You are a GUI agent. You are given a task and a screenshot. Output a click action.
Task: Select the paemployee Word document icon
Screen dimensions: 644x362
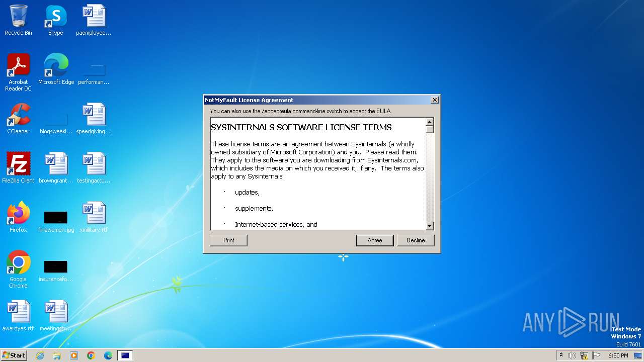pyautogui.click(x=94, y=20)
